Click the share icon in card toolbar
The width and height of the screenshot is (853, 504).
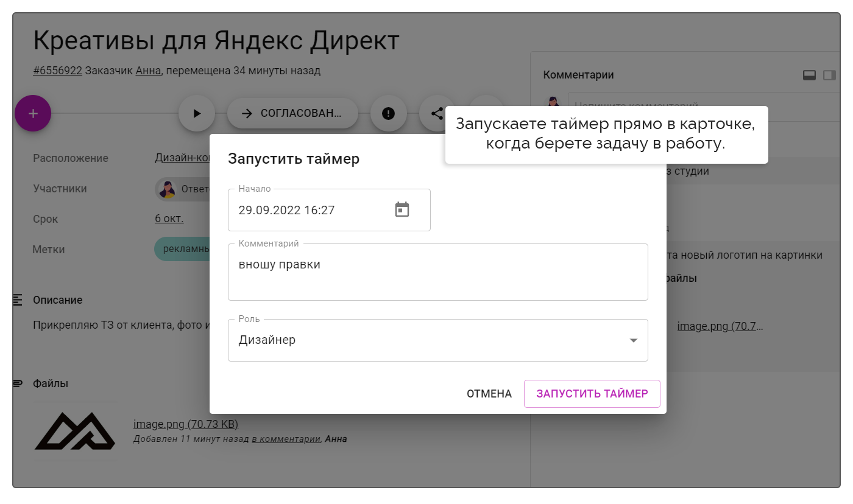[437, 113]
